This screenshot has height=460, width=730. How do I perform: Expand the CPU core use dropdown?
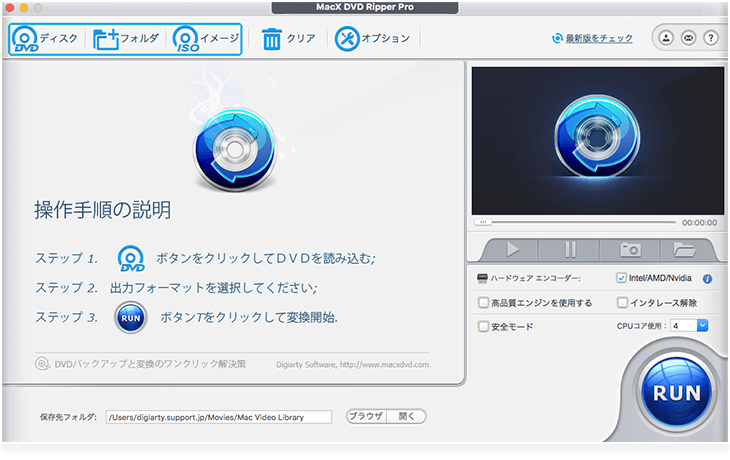(702, 325)
